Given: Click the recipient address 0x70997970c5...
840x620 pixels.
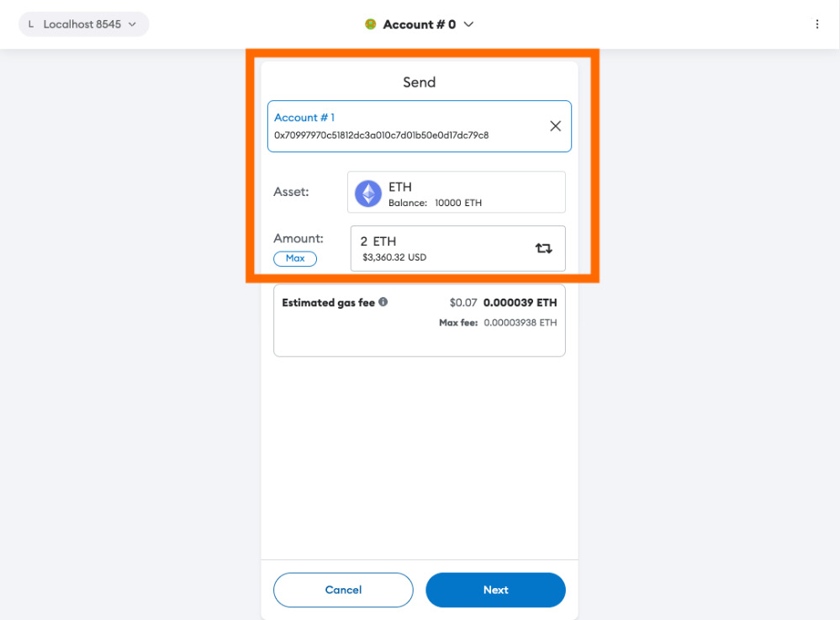Looking at the screenshot, I should 381,135.
